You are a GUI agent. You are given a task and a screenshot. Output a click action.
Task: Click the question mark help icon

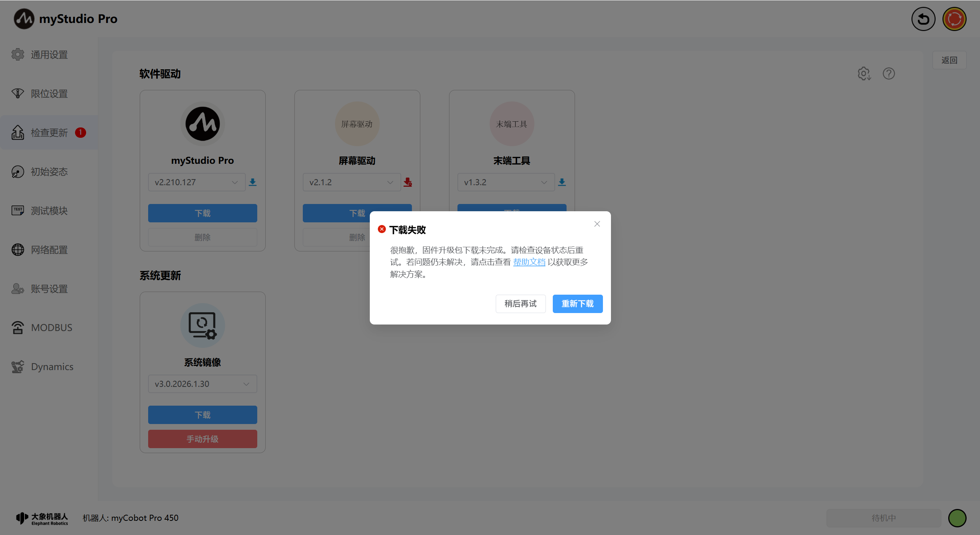click(x=889, y=73)
